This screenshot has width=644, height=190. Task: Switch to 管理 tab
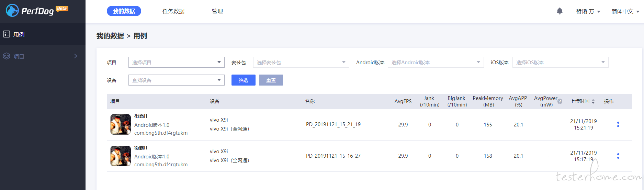point(217,11)
